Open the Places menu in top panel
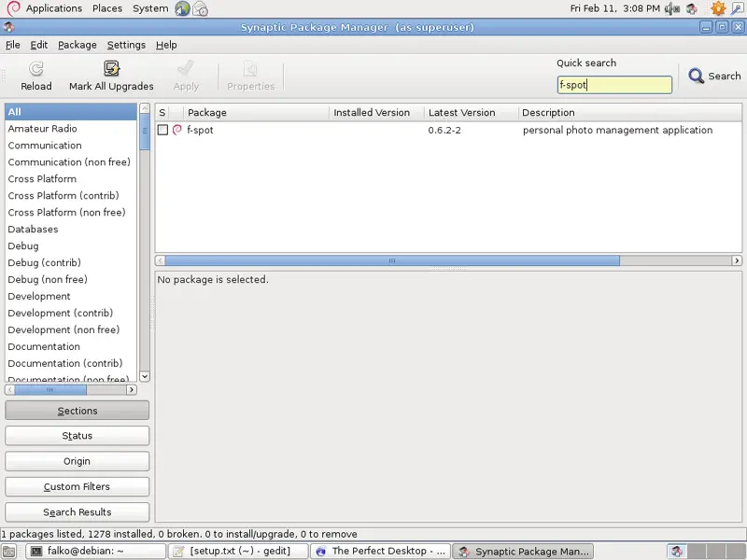Image resolution: width=747 pixels, height=560 pixels. pos(107,8)
